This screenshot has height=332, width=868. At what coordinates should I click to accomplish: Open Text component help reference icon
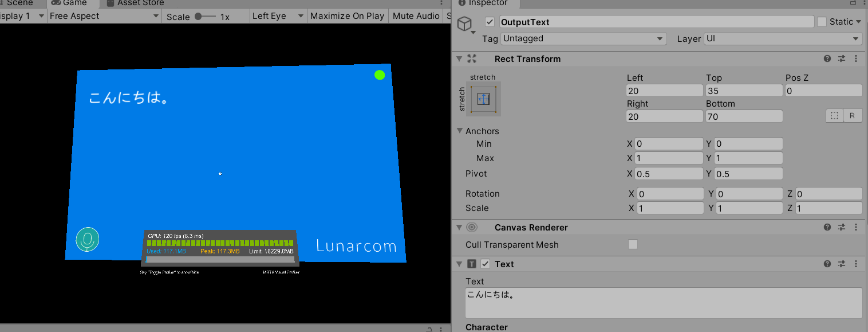827,264
